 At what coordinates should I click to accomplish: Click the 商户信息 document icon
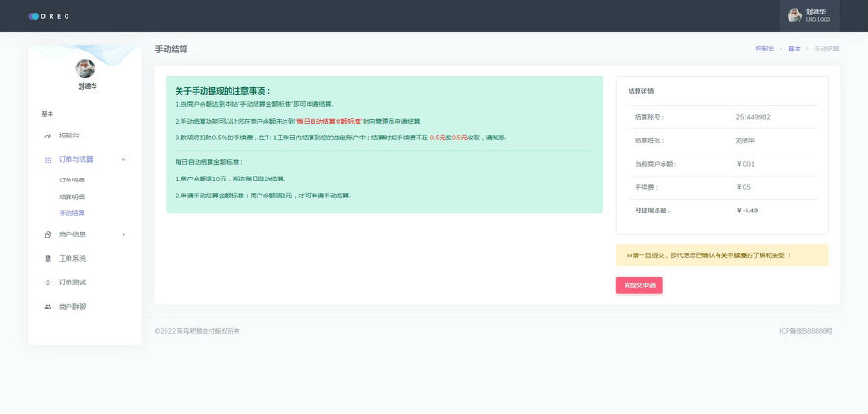47,235
